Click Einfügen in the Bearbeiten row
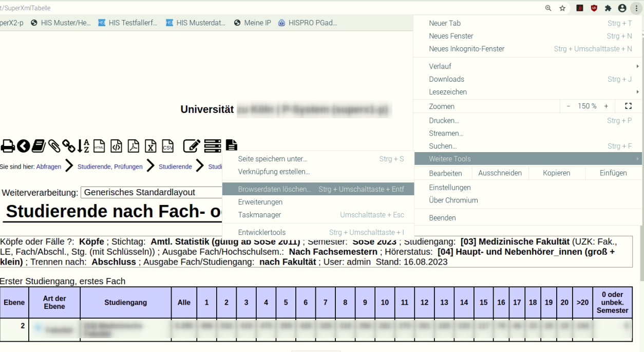 point(613,173)
